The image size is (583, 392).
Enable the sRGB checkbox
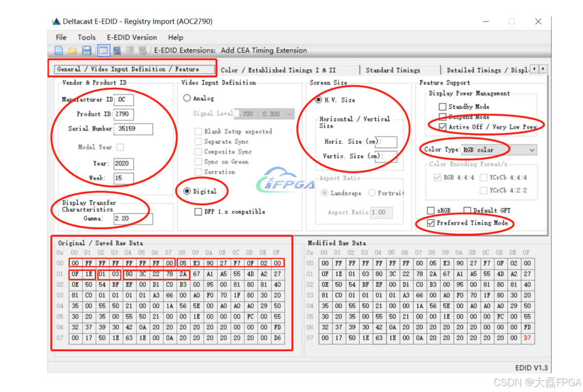coord(431,210)
